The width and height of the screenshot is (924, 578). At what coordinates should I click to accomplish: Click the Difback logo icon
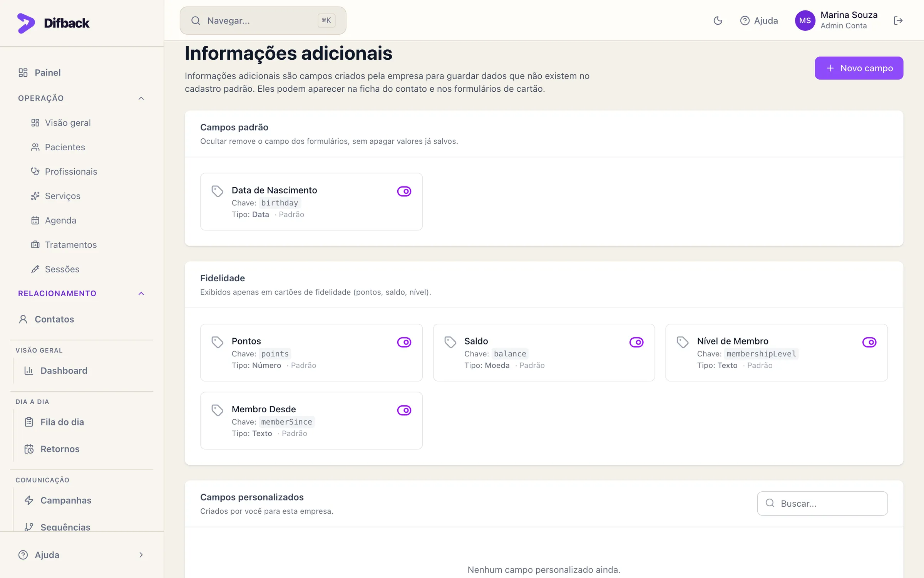pyautogui.click(x=26, y=23)
